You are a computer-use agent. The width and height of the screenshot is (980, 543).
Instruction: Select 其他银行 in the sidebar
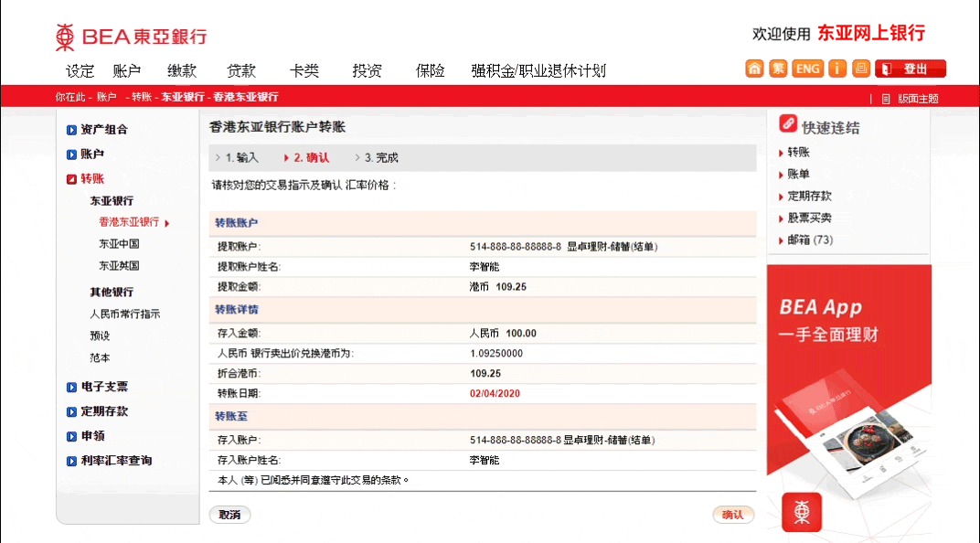tap(112, 292)
